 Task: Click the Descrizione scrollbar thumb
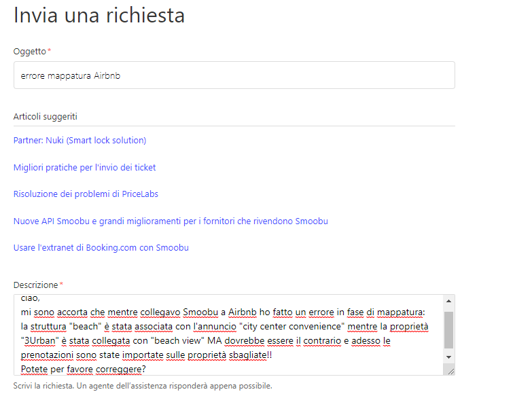[x=448, y=330]
